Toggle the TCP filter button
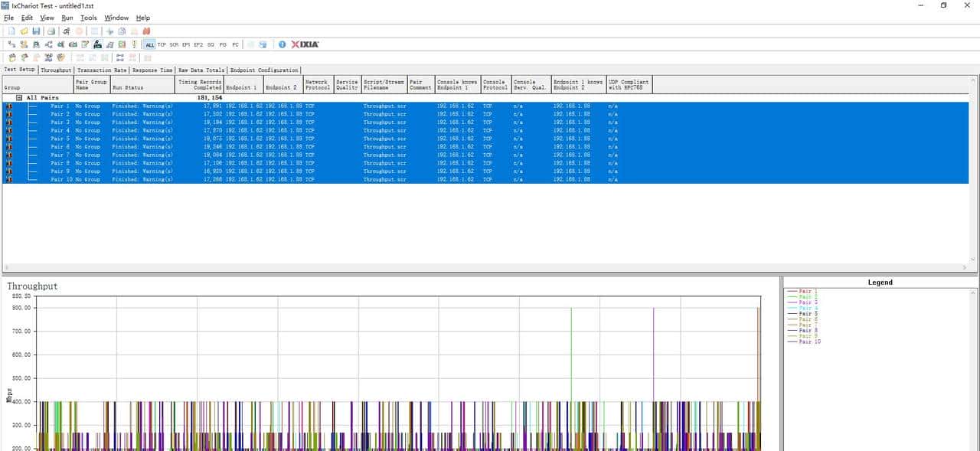This screenshot has width=980, height=451. click(x=162, y=44)
